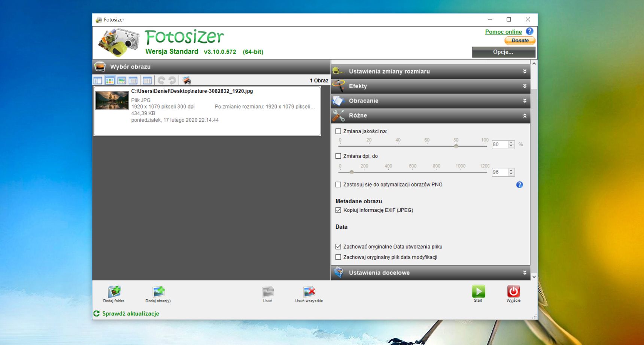Image resolution: width=644 pixels, height=345 pixels.
Task: Click the Start label under play button
Action: point(478,300)
